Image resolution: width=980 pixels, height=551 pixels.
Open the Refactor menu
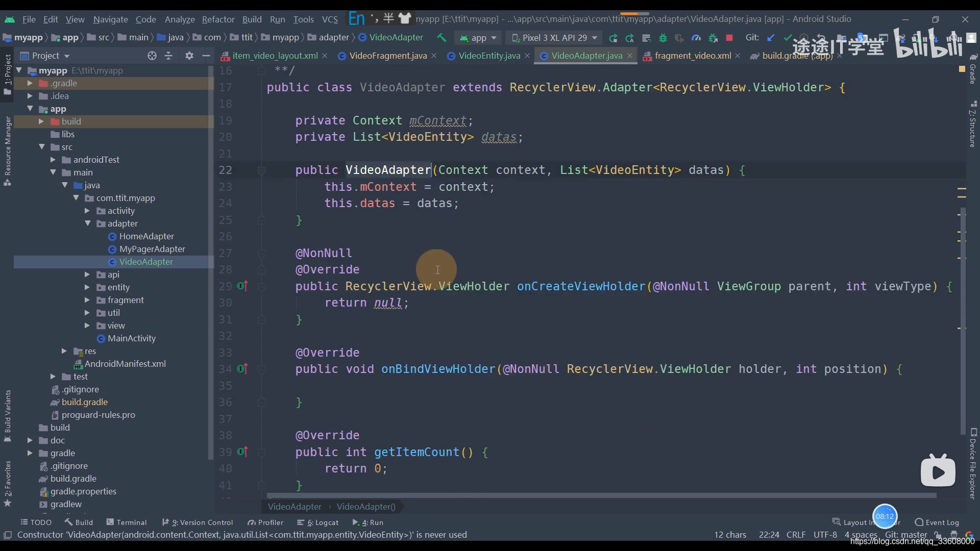(218, 19)
